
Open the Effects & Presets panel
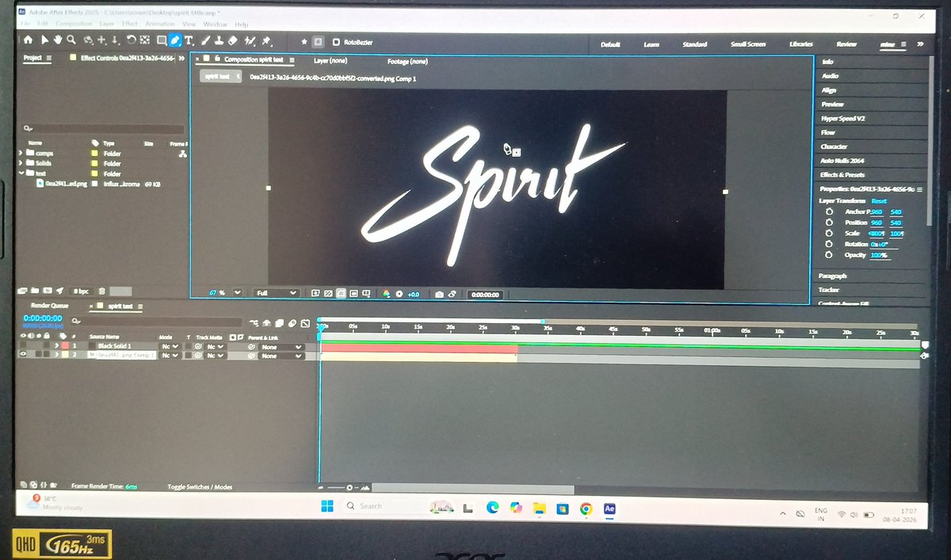tap(844, 174)
